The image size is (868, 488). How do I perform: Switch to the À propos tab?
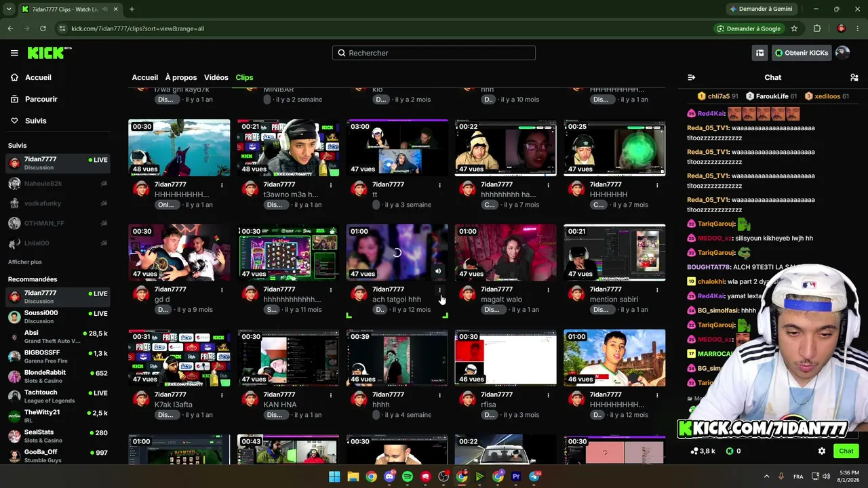click(x=181, y=77)
